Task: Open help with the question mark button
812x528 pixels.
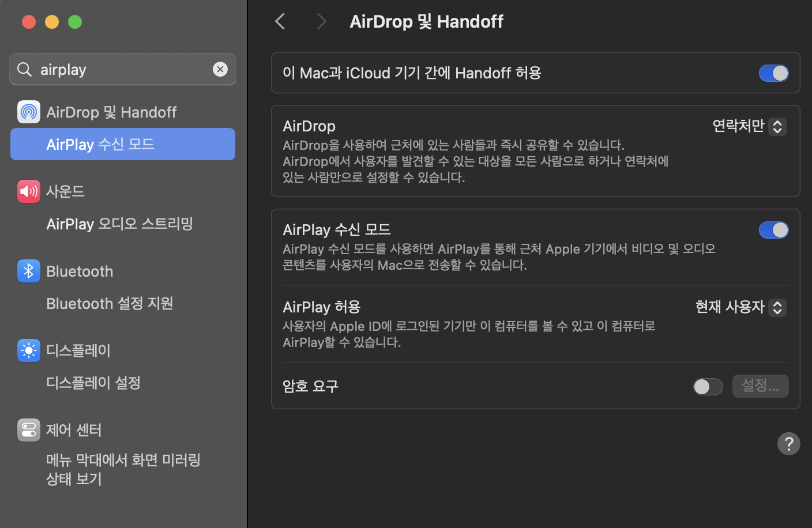Action: coord(789,444)
